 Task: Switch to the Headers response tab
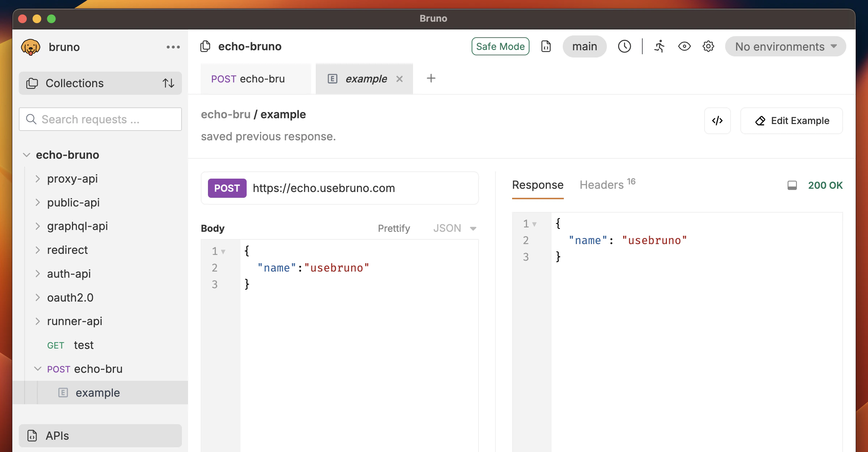[602, 185]
